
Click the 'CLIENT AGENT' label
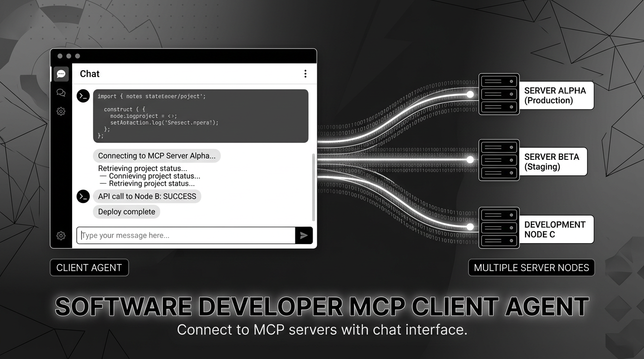pos(89,267)
